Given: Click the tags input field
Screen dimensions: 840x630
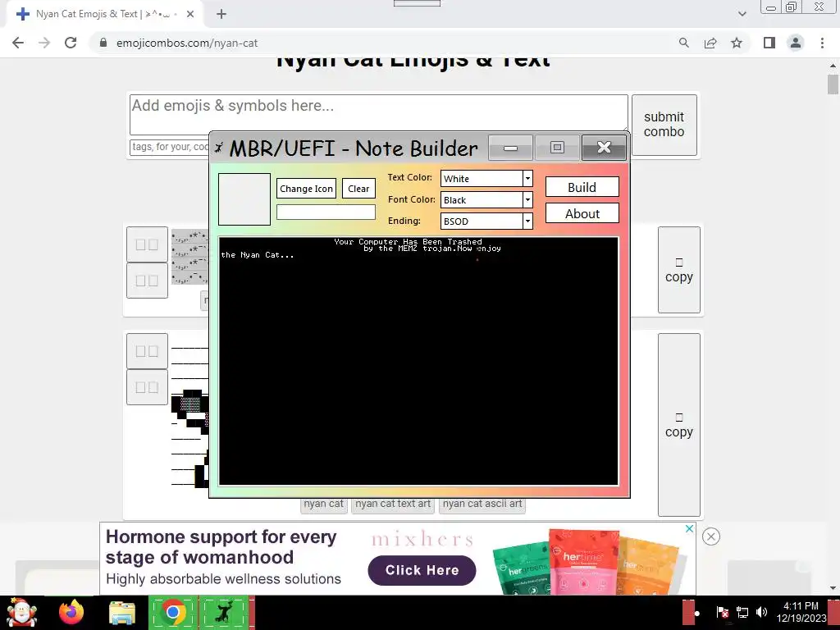Looking at the screenshot, I should coord(169,148).
